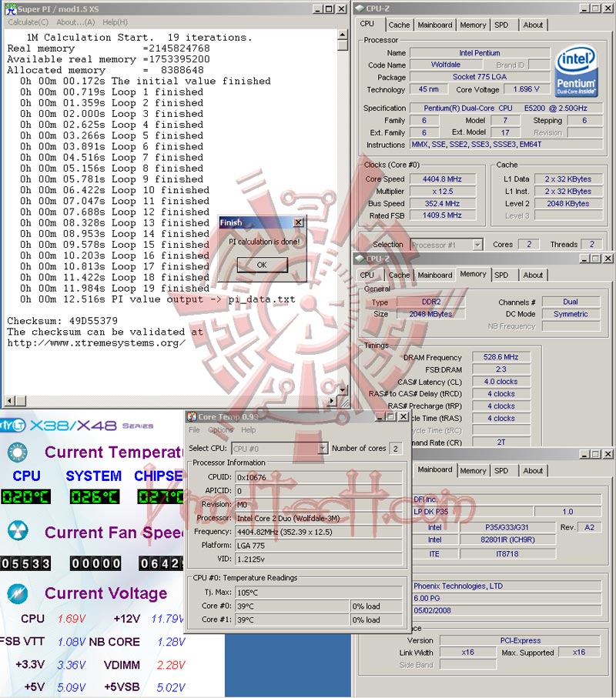Click the Super PI title bar icon

(10, 9)
